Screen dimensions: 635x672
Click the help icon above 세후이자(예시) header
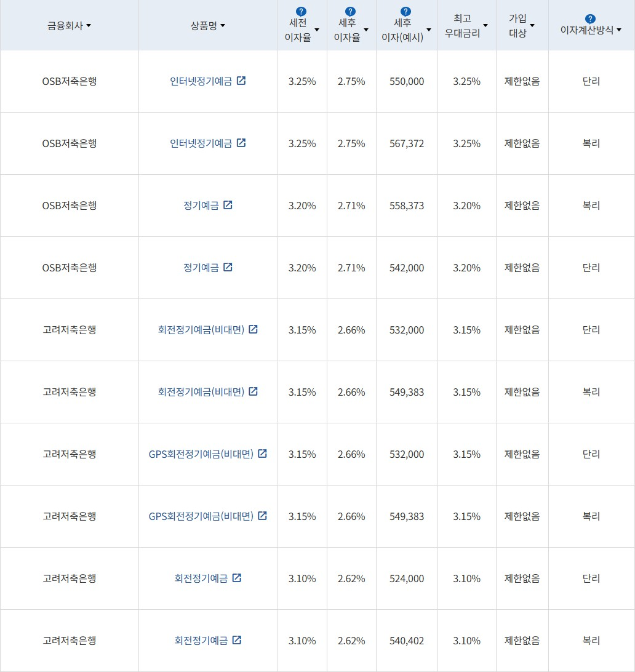[405, 10]
